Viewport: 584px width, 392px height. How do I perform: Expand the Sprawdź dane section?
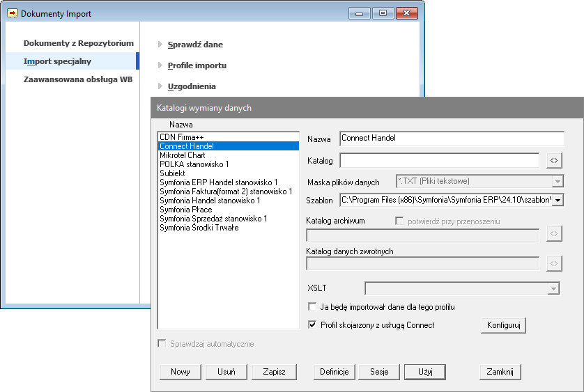pyautogui.click(x=195, y=45)
